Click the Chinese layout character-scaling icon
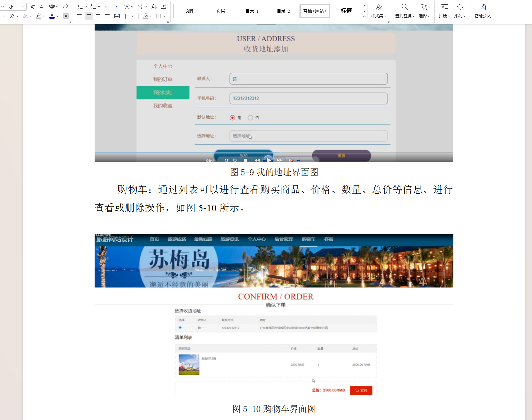This screenshot has height=420, width=532. point(127,7)
